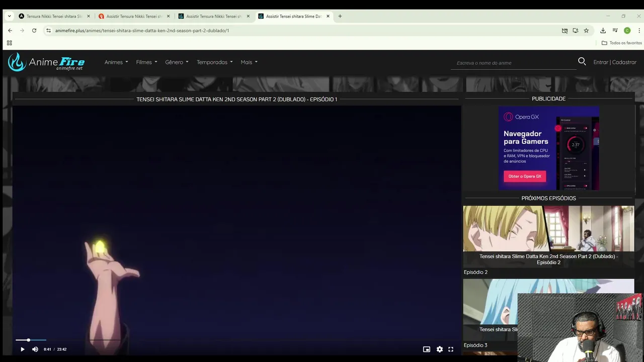The image size is (644, 362).
Task: View site information icon in address bar
Action: 48,31
